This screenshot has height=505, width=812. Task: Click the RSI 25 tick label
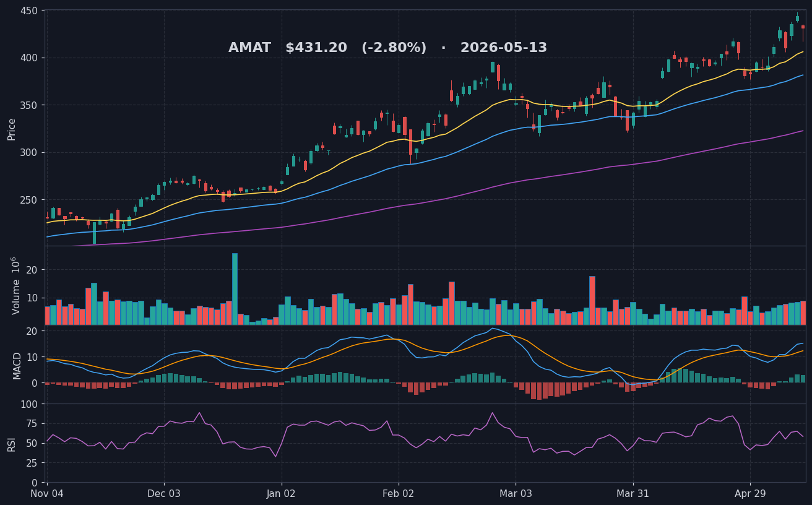pyautogui.click(x=33, y=463)
